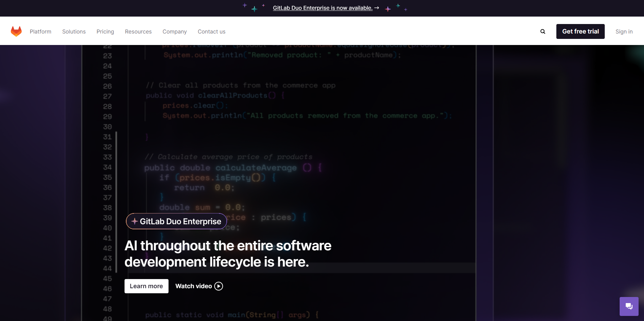Navigate to the Pricing page
The height and width of the screenshot is (321, 644).
click(105, 31)
